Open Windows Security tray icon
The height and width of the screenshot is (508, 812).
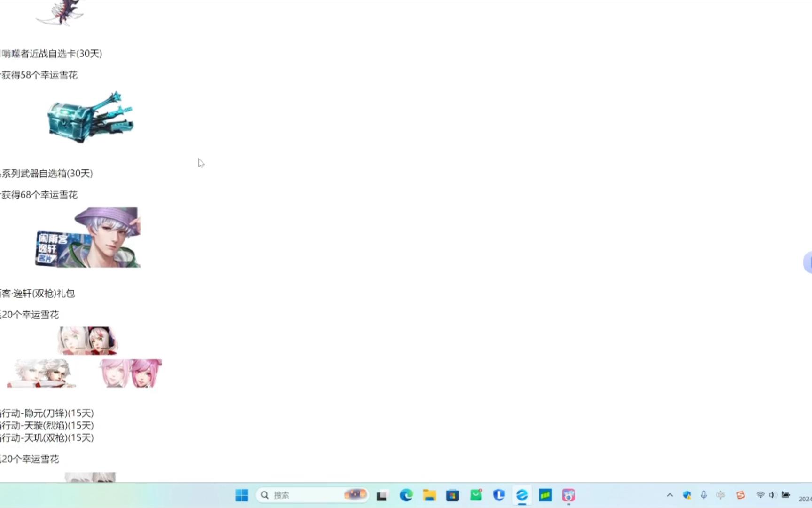click(x=687, y=495)
